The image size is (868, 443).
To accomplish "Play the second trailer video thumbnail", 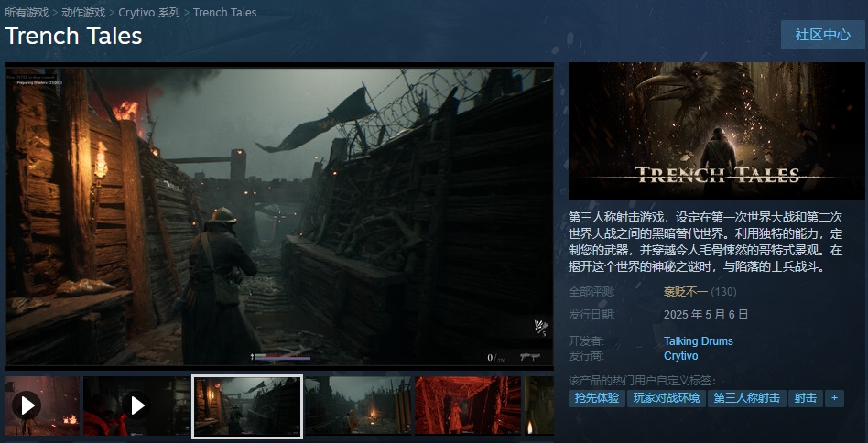I will 136,405.
